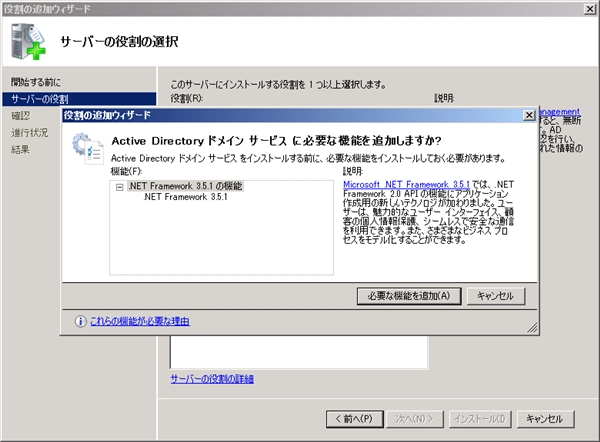
Task: Click the gear checklist icon in dialog
Action: click(x=88, y=148)
